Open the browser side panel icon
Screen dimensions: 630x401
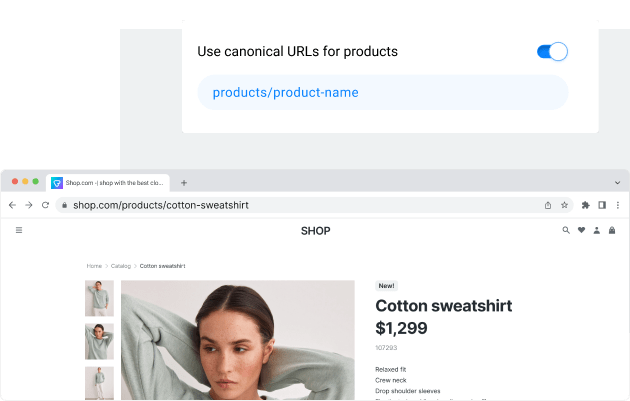click(602, 205)
